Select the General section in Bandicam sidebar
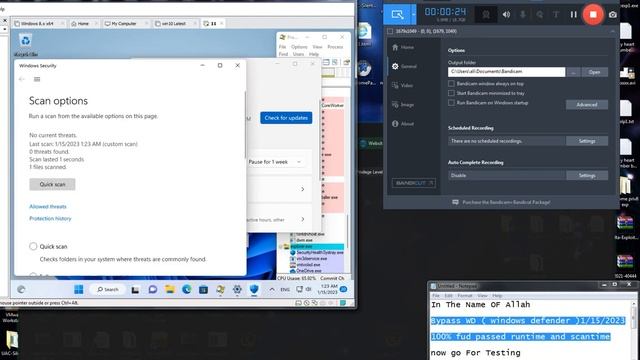This screenshot has height=360, width=640. pyautogui.click(x=404, y=66)
